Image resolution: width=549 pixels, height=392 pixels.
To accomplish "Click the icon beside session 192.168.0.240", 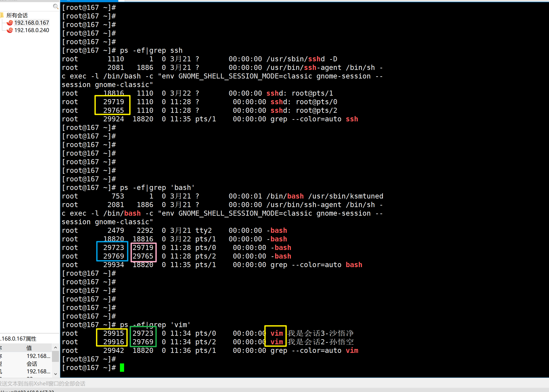I will tap(10, 30).
